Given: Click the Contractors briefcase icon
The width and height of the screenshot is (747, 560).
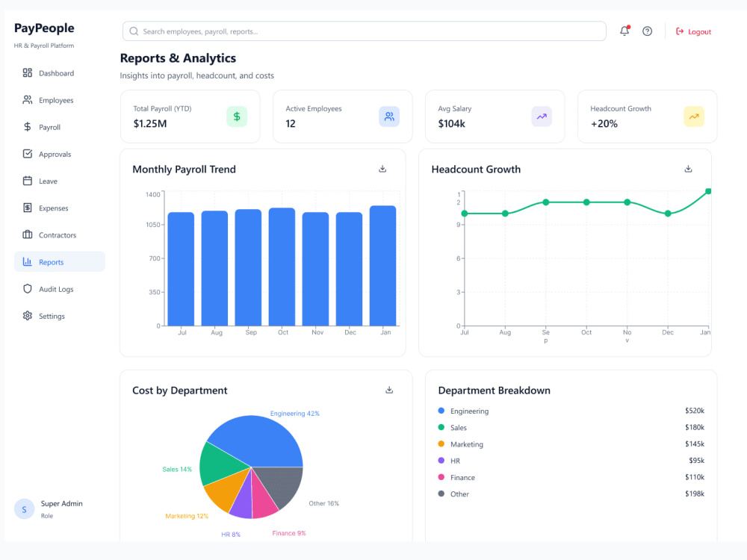Looking at the screenshot, I should click(28, 234).
